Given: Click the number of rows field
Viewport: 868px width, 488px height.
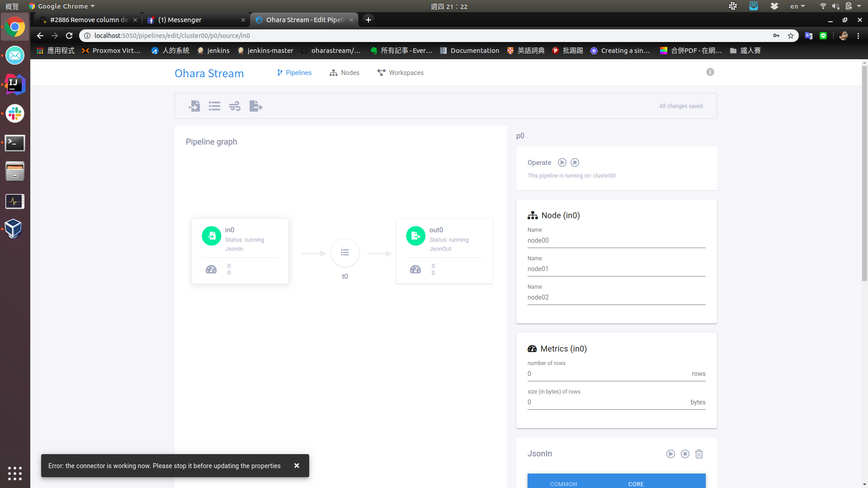Looking at the screenshot, I should [x=616, y=374].
